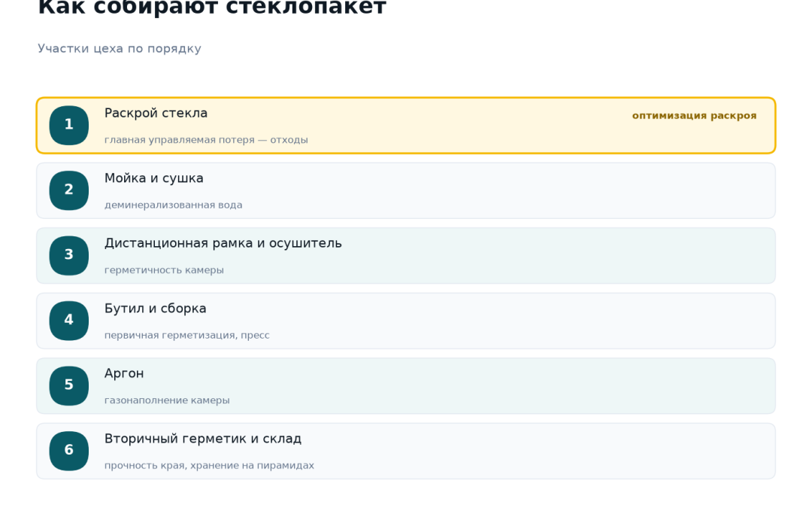812x508 pixels.
Task: Click the step 3 number badge
Action: [69, 256]
